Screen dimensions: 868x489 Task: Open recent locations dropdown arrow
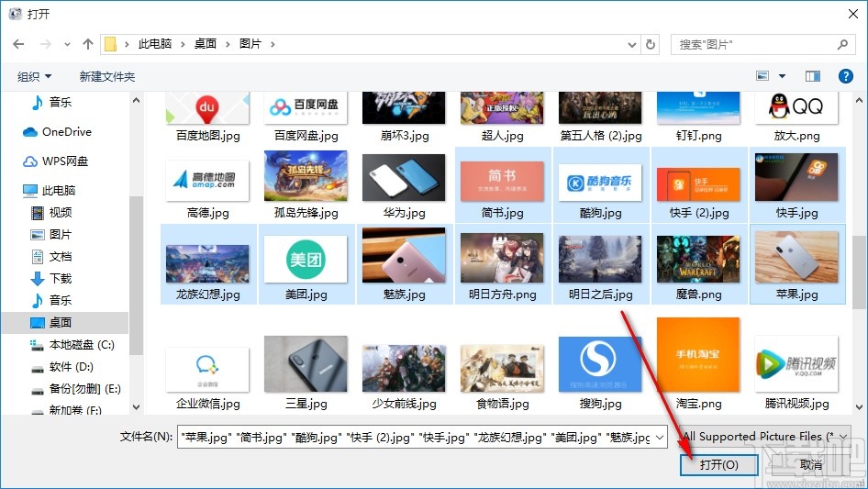tap(67, 44)
